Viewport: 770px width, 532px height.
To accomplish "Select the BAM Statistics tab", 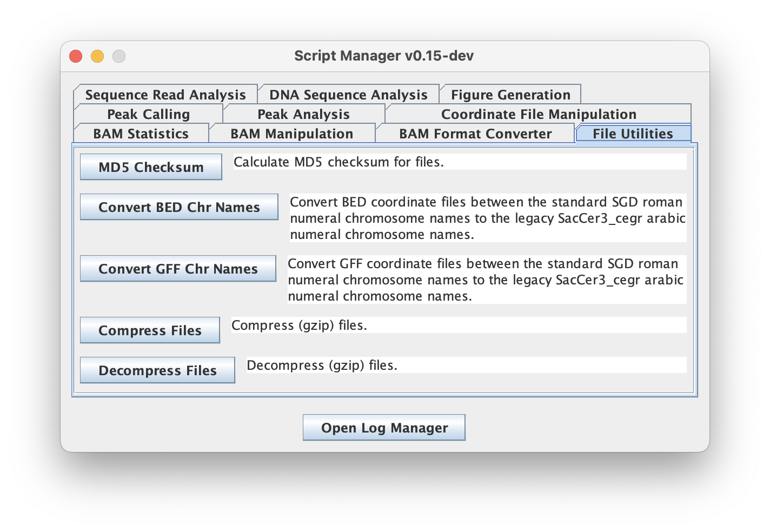I will pyautogui.click(x=141, y=134).
